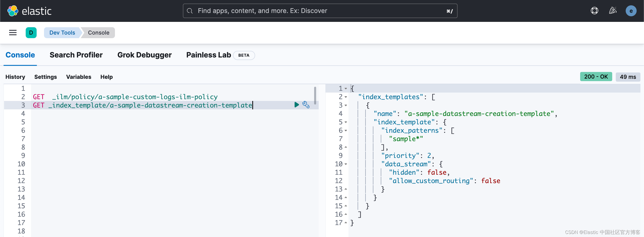Collapse the index_templates array fold arrow

coord(346,97)
